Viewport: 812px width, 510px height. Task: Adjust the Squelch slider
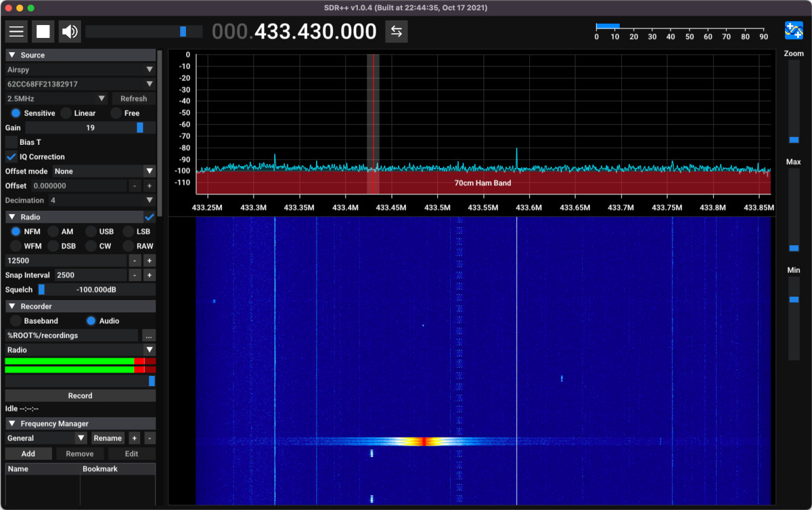(96, 290)
